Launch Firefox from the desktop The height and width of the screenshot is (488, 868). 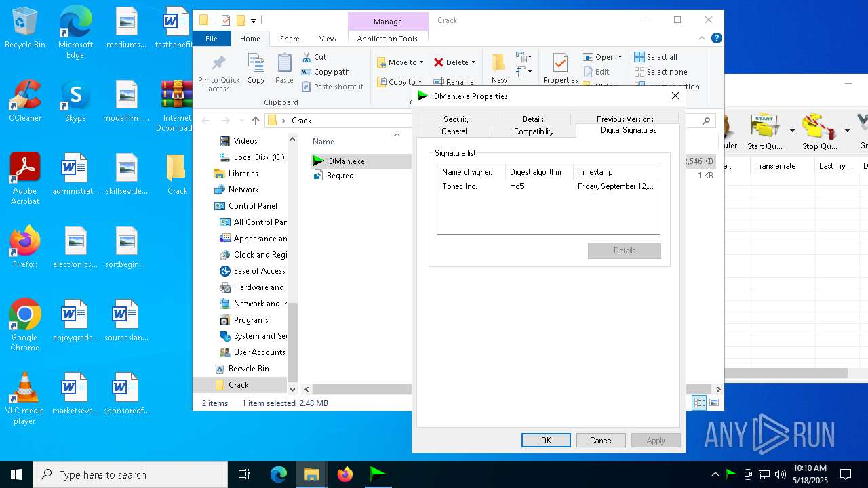click(x=25, y=247)
